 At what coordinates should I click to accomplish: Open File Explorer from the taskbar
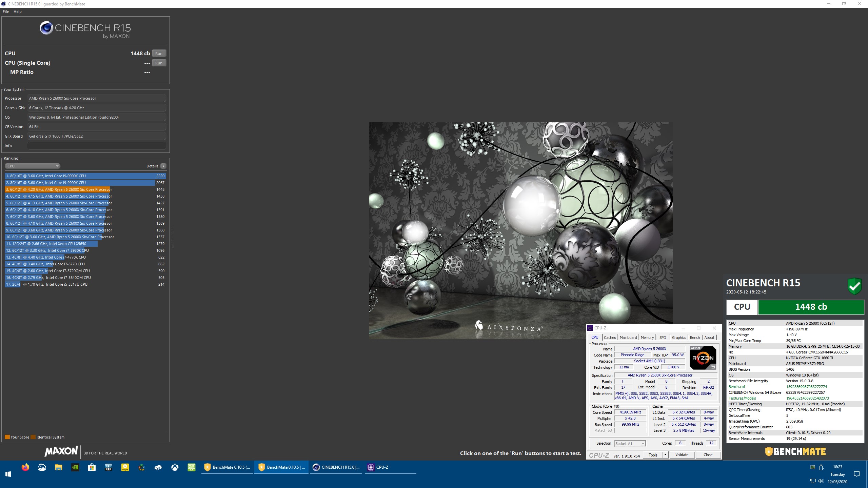pyautogui.click(x=58, y=467)
